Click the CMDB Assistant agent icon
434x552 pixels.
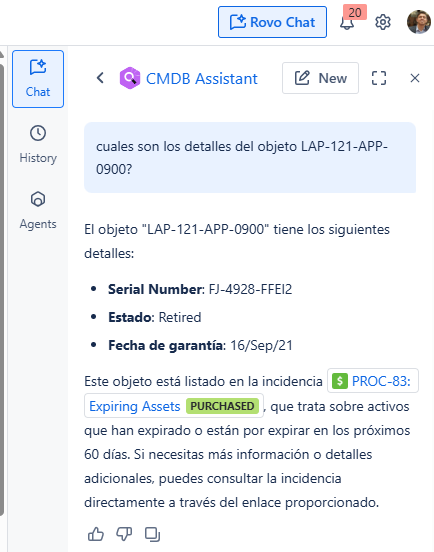tap(130, 78)
